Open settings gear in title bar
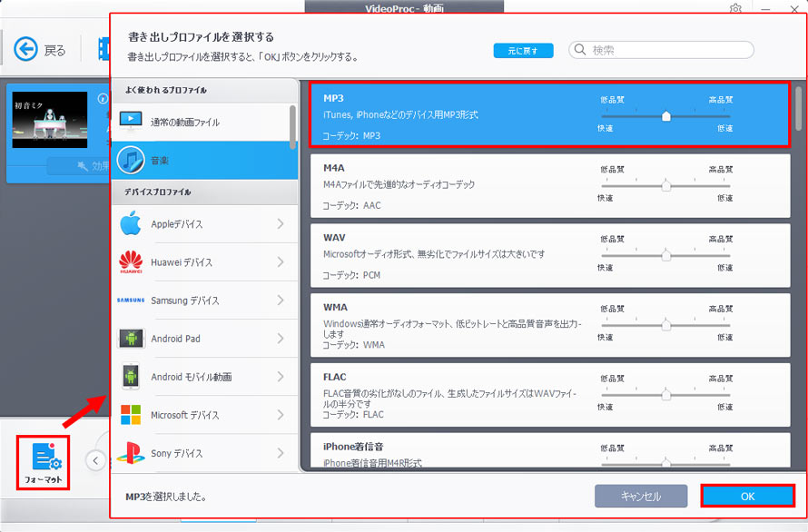808x532 pixels. pos(735,8)
